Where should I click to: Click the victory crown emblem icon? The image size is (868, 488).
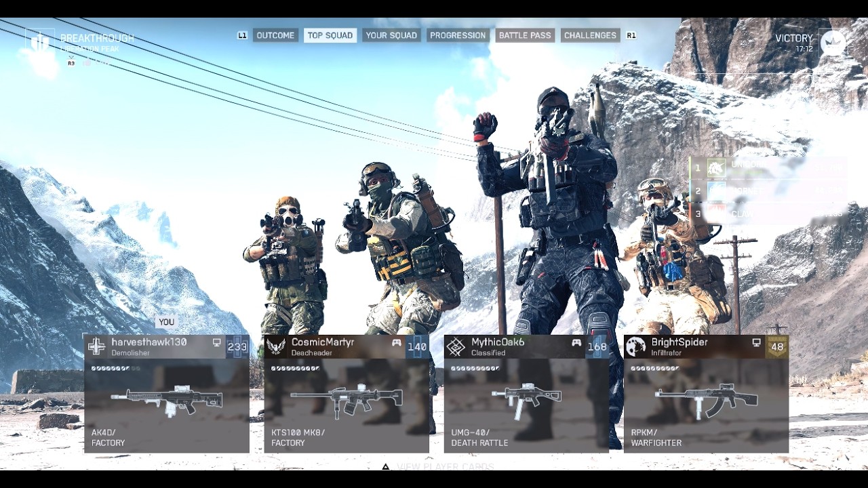click(832, 43)
